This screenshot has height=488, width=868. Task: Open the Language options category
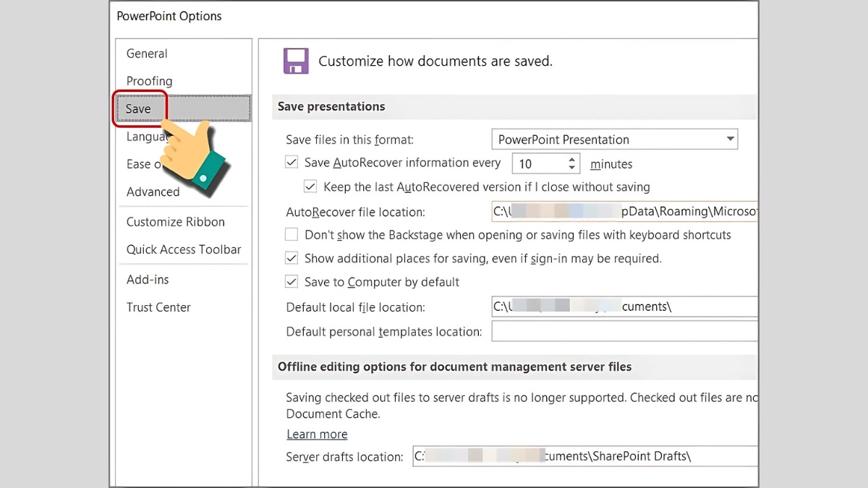(147, 137)
